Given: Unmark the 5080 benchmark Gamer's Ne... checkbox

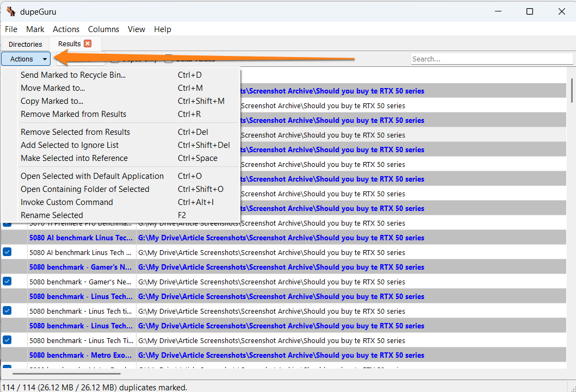Looking at the screenshot, I should [x=7, y=281].
